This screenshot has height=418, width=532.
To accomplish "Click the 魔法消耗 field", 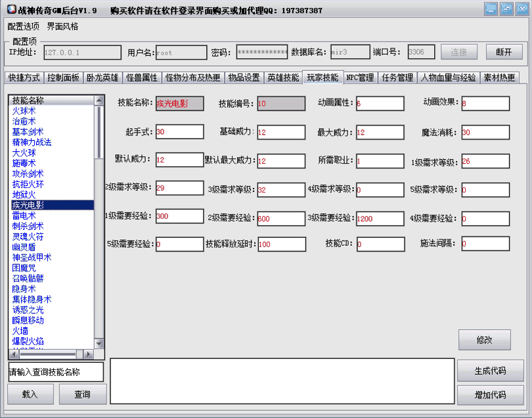I will (x=485, y=132).
